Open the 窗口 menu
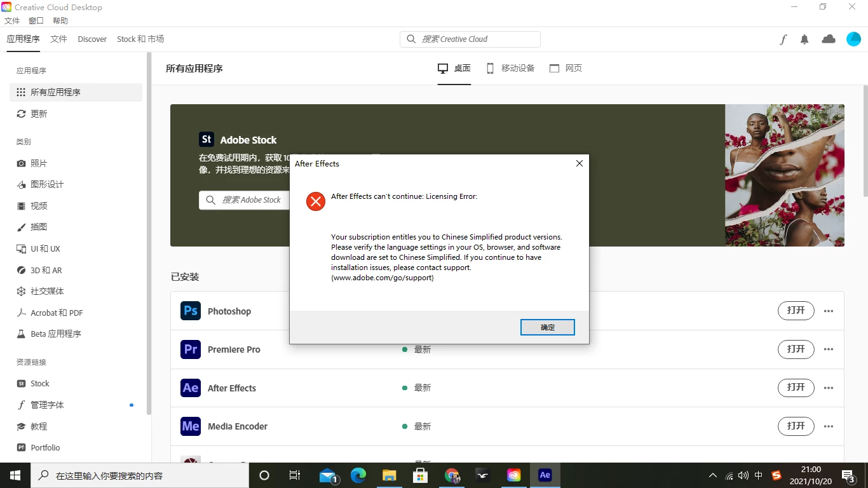 click(36, 21)
